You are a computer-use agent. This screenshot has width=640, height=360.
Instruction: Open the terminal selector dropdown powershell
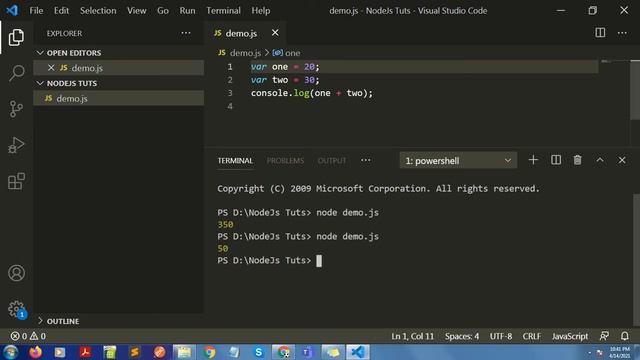[458, 160]
